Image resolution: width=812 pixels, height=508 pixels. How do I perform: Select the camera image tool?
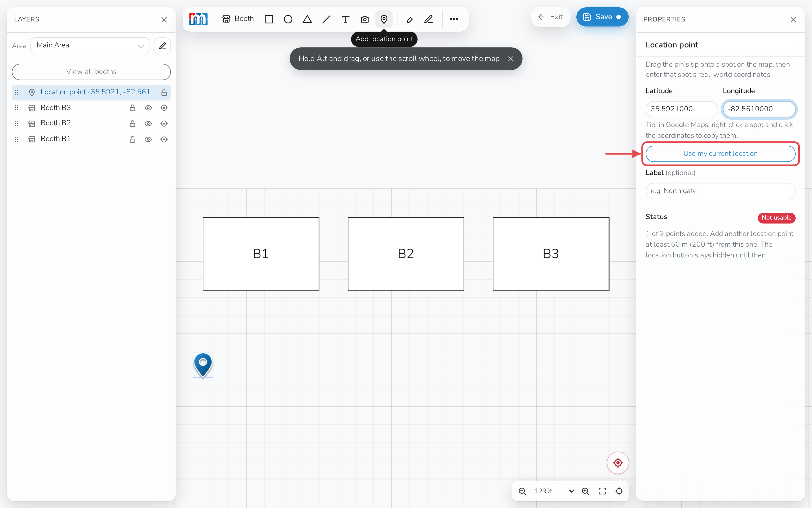365,19
